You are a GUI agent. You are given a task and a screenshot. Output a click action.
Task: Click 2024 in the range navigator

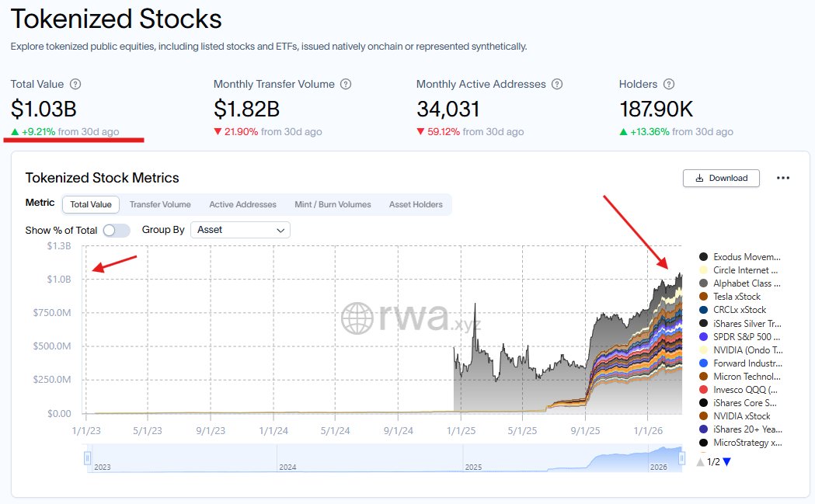[x=287, y=467]
